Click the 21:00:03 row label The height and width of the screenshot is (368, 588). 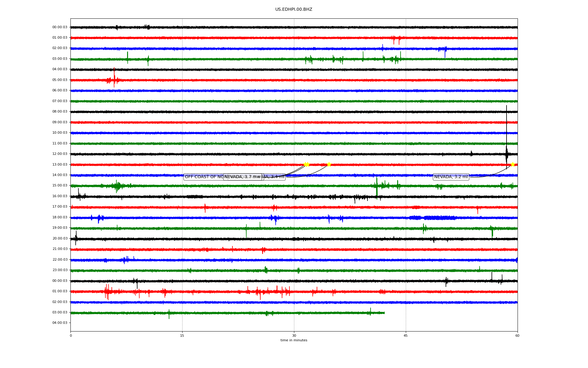60,249
